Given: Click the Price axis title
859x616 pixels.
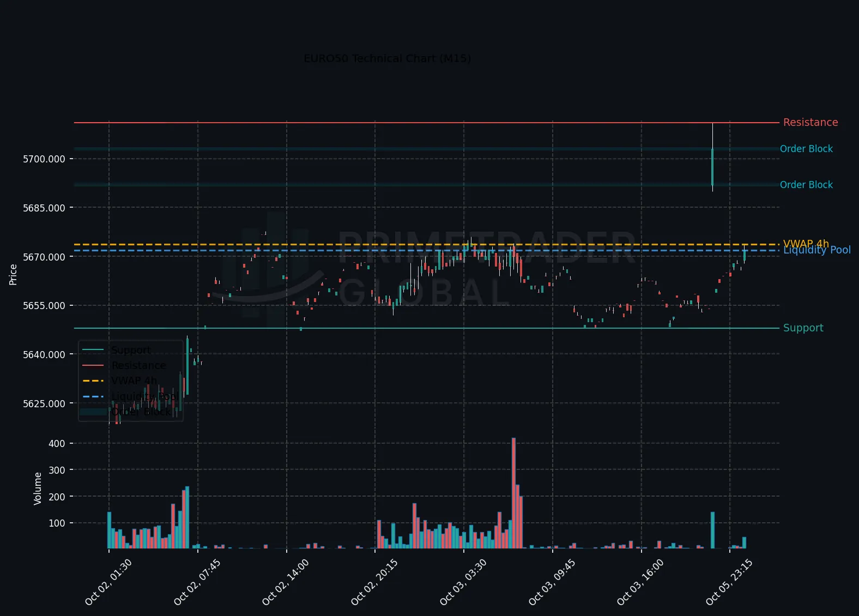Looking at the screenshot, I should click(13, 275).
